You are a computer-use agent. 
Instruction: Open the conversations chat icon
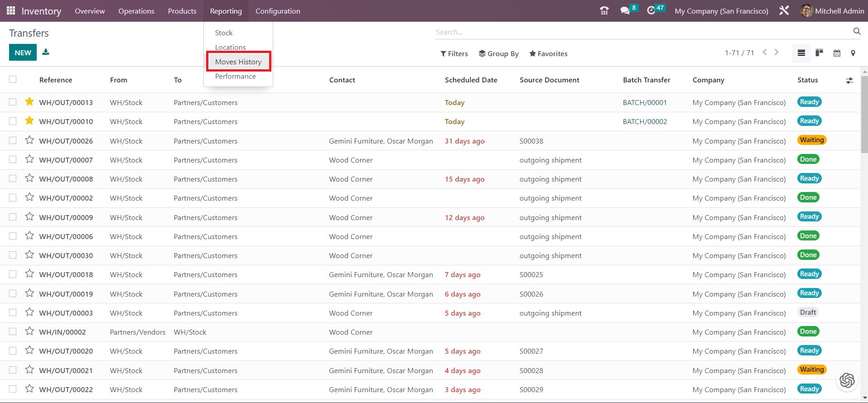(625, 11)
